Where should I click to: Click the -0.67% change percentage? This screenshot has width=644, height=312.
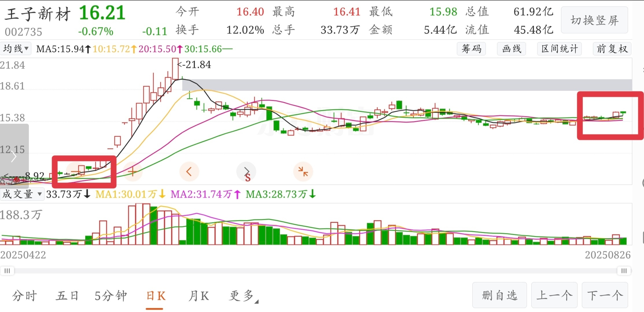pyautogui.click(x=96, y=31)
